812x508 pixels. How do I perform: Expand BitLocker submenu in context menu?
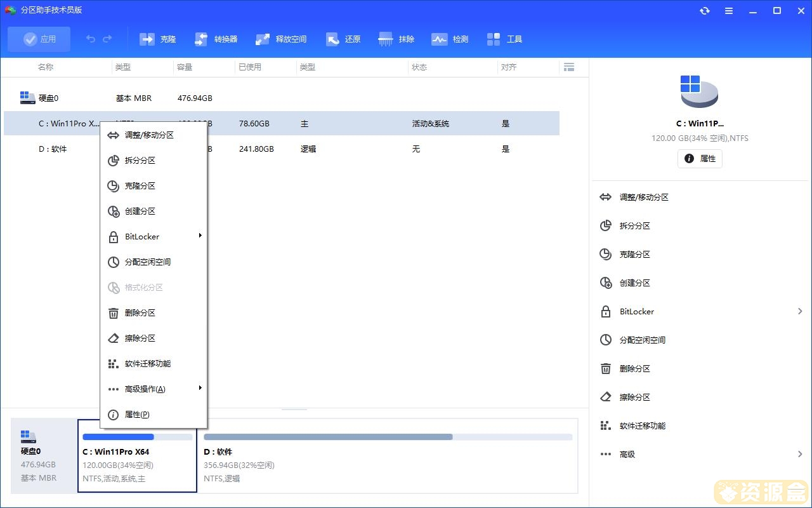pos(154,236)
